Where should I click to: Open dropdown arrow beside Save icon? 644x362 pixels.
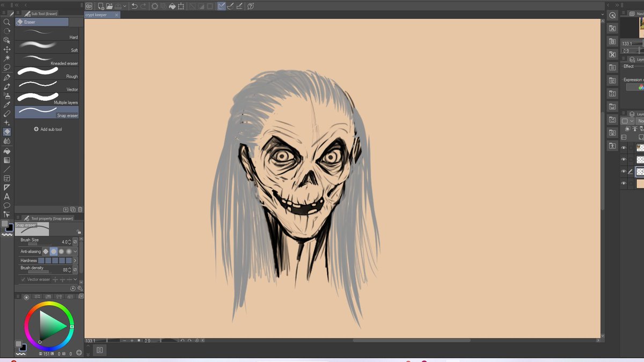(x=125, y=6)
